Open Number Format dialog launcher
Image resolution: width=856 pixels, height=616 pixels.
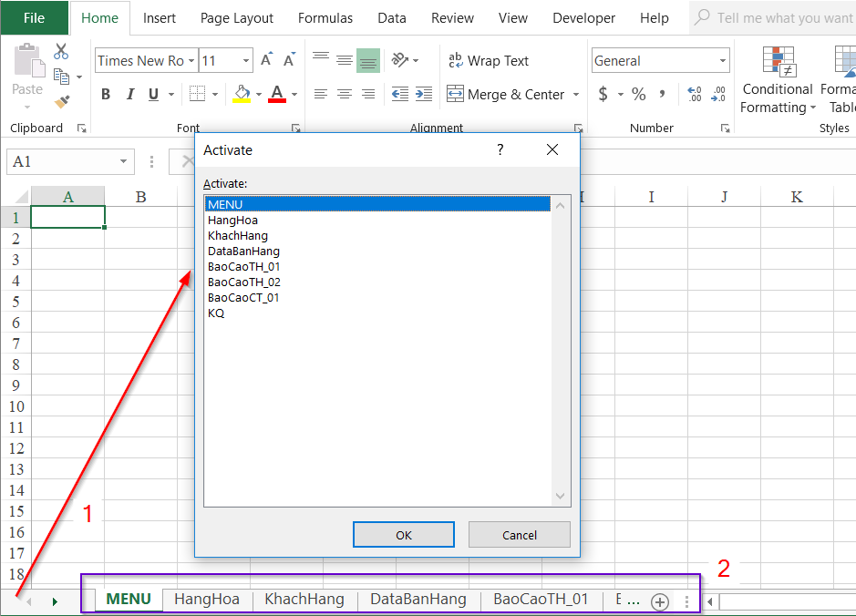pyautogui.click(x=726, y=128)
